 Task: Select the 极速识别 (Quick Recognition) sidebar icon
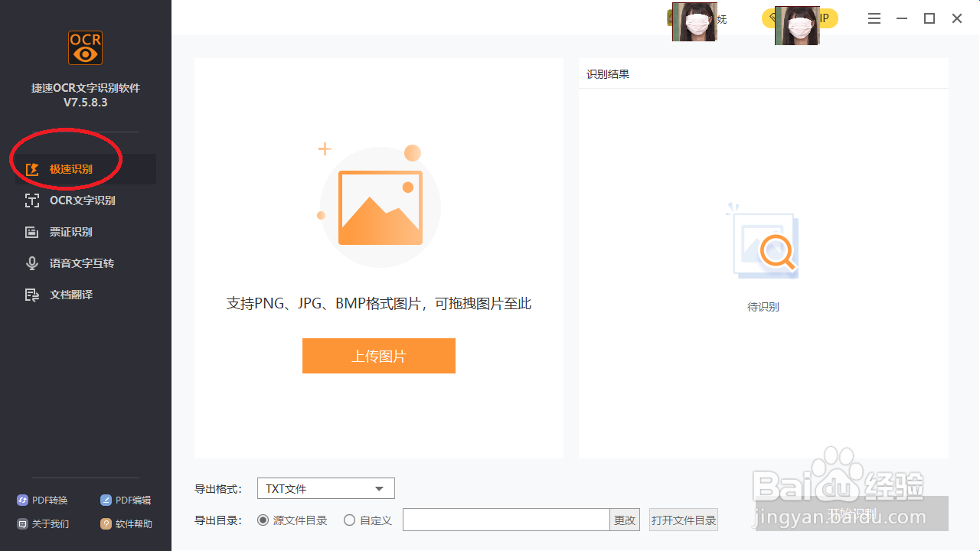pos(73,168)
